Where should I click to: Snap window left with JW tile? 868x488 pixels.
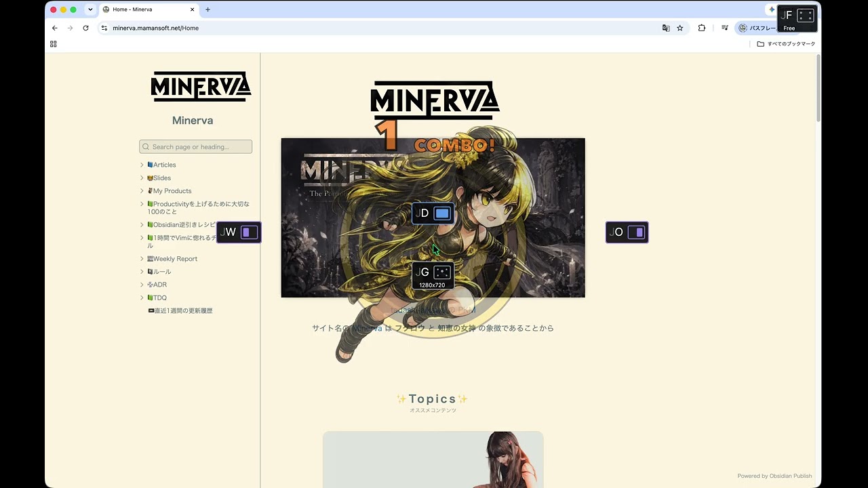[x=239, y=232]
